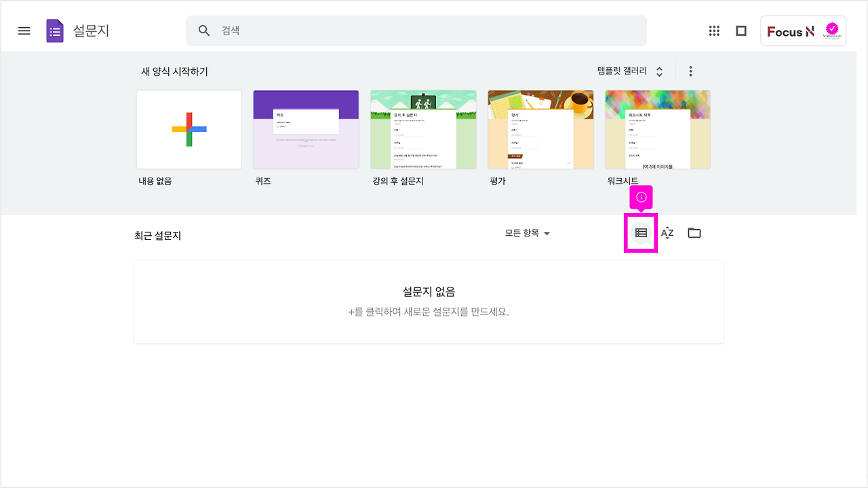Viewport: 868px width, 488px height.
Task: Sort forms using the AZ sort icon
Action: 667,232
